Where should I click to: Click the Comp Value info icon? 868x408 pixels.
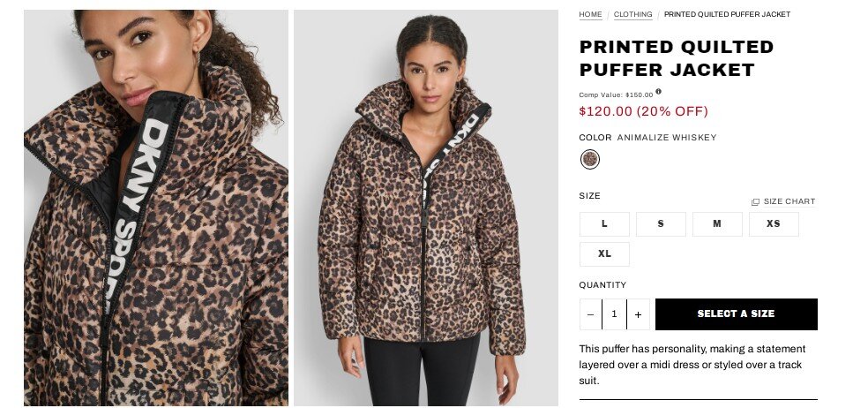click(658, 92)
